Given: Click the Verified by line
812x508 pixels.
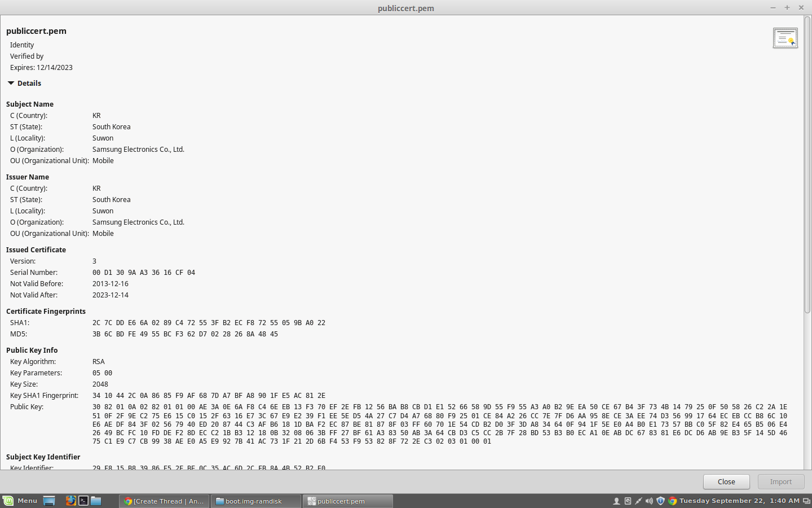Looking at the screenshot, I should (x=27, y=56).
